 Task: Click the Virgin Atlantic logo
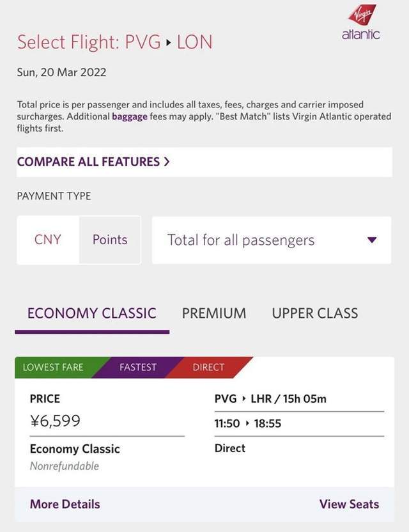tap(361, 22)
